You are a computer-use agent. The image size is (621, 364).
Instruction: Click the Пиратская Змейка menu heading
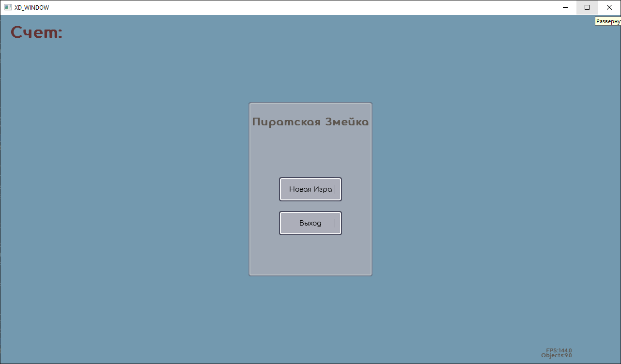coord(310,122)
